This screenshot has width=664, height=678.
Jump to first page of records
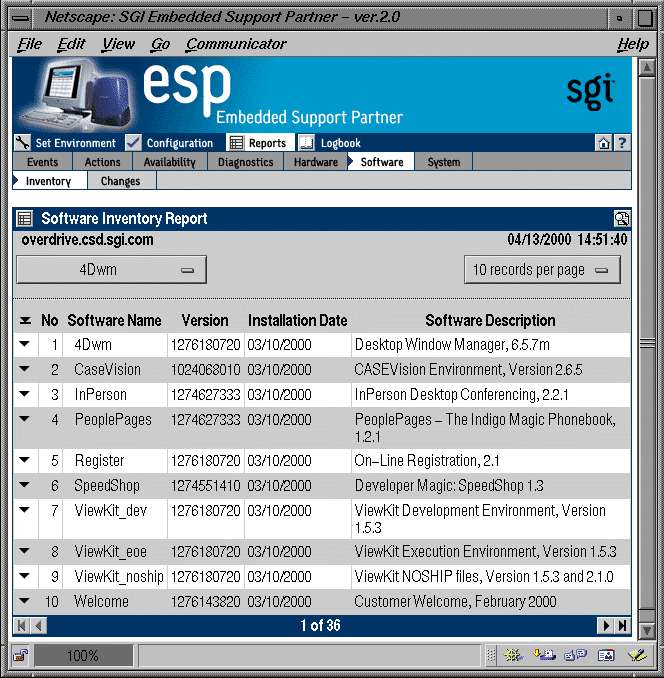pos(22,626)
